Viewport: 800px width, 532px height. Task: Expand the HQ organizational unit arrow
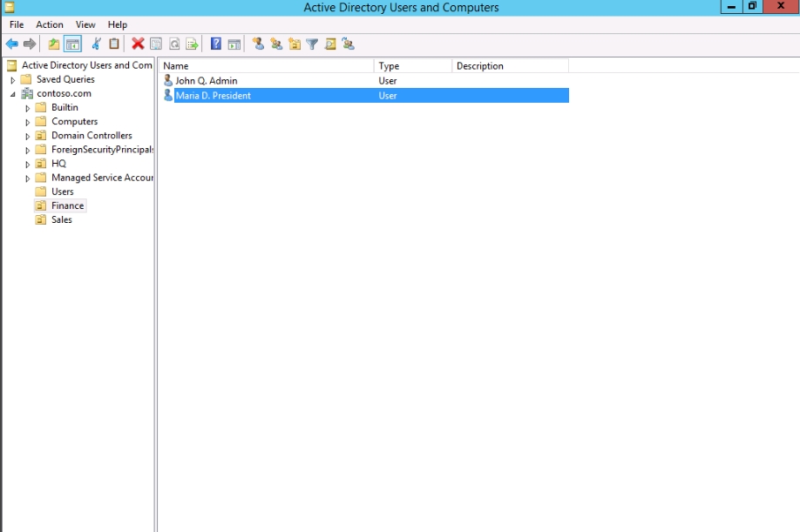pos(28,165)
